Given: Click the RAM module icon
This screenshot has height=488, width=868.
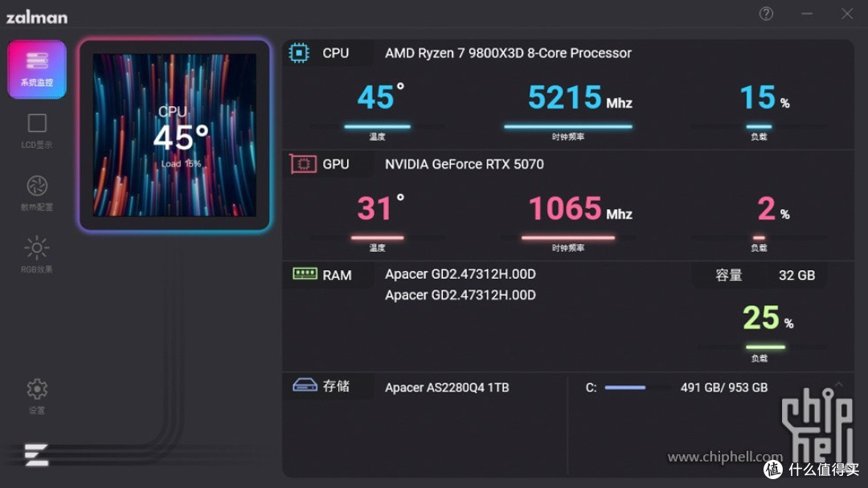Looking at the screenshot, I should point(305,273).
